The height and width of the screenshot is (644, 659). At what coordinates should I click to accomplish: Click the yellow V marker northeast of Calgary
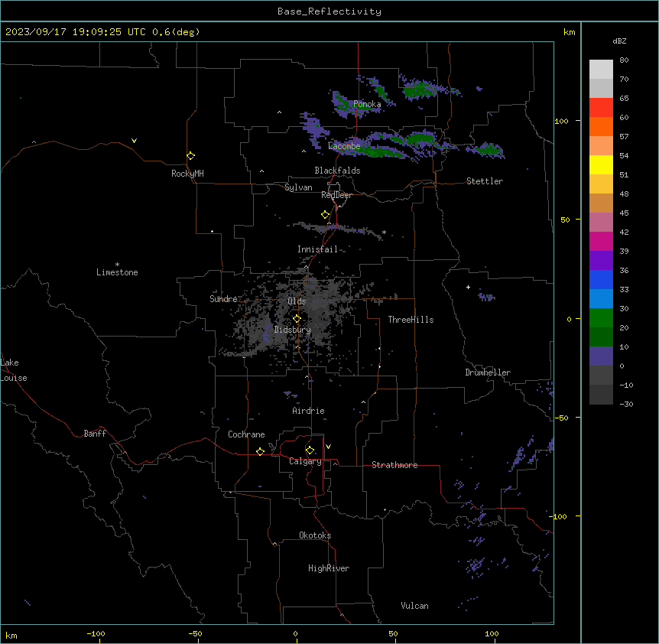328,447
